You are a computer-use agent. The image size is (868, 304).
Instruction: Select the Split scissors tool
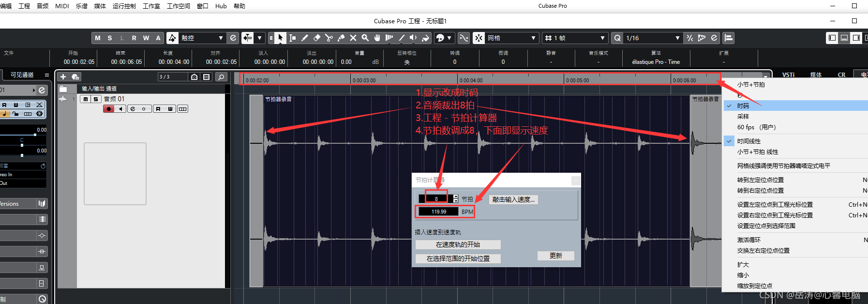pos(329,38)
